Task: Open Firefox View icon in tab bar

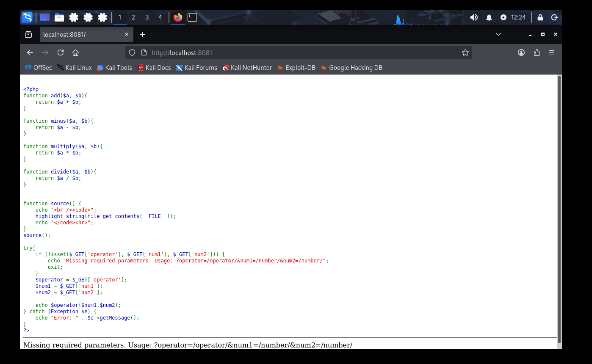Action: point(28,35)
